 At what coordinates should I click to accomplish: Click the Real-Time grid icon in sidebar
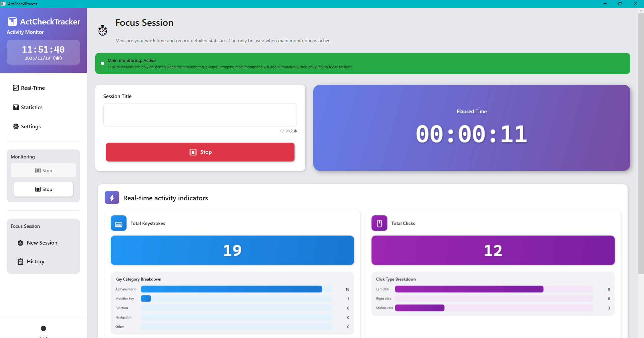pyautogui.click(x=16, y=88)
